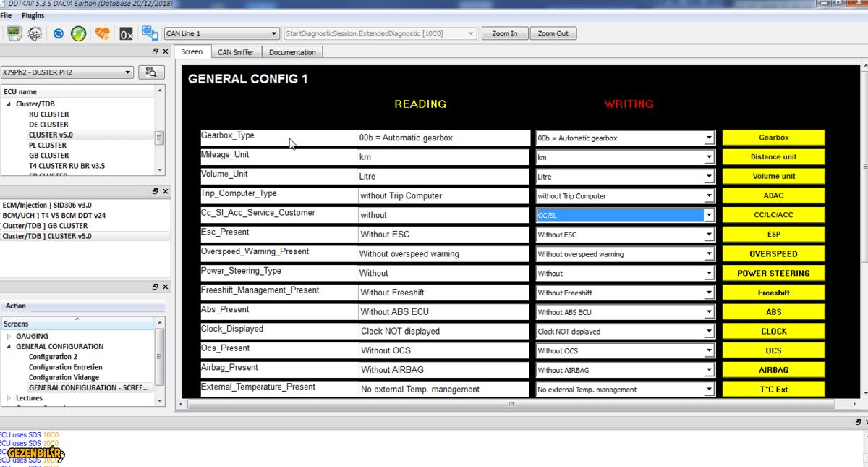Open the Documentation tab
The width and height of the screenshot is (868, 467).
coord(292,52)
